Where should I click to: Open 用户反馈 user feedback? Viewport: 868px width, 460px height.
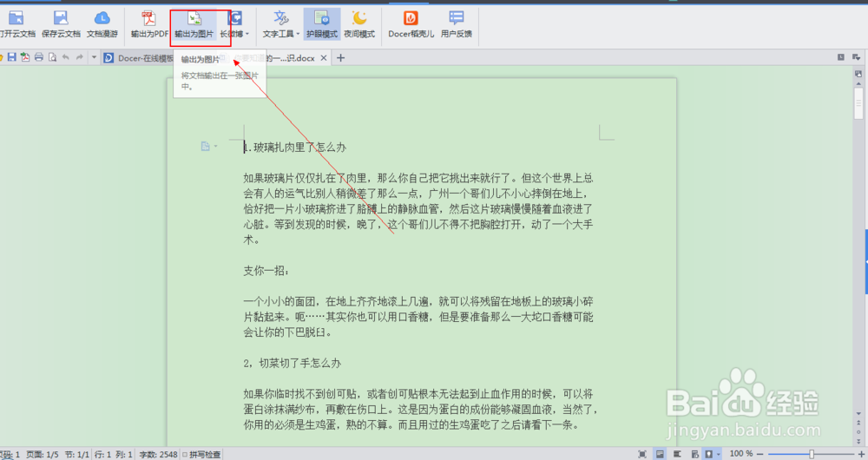[x=457, y=24]
